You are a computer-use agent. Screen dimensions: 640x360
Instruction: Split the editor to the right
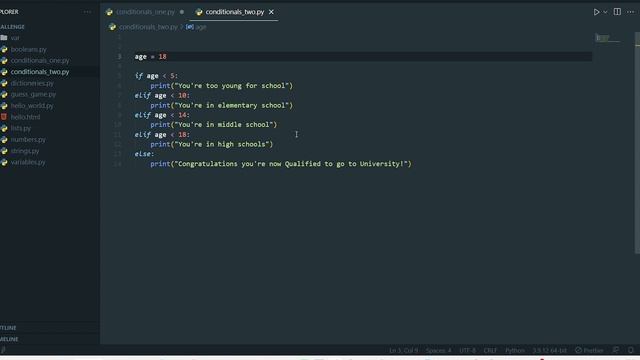pos(617,12)
